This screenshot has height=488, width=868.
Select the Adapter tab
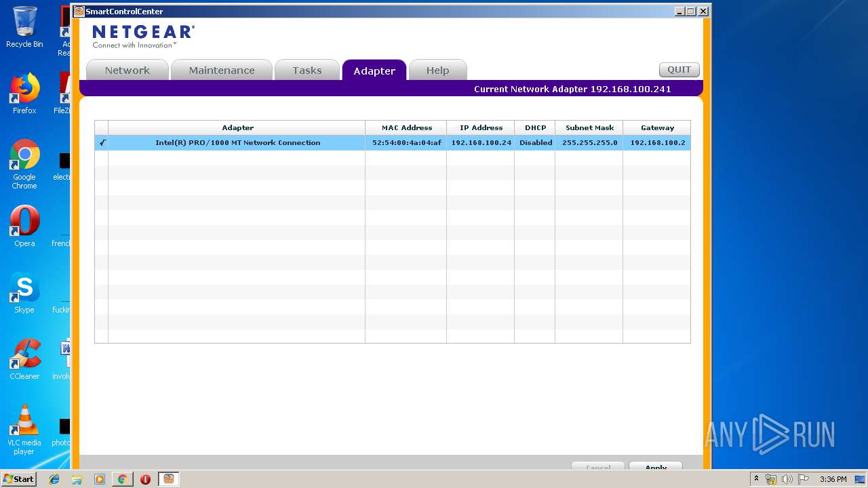pos(374,70)
